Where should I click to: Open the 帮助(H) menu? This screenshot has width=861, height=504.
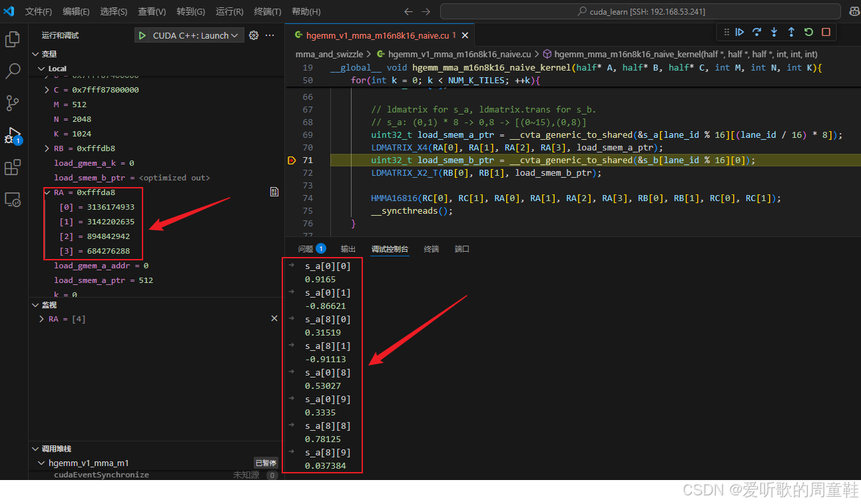coord(306,11)
